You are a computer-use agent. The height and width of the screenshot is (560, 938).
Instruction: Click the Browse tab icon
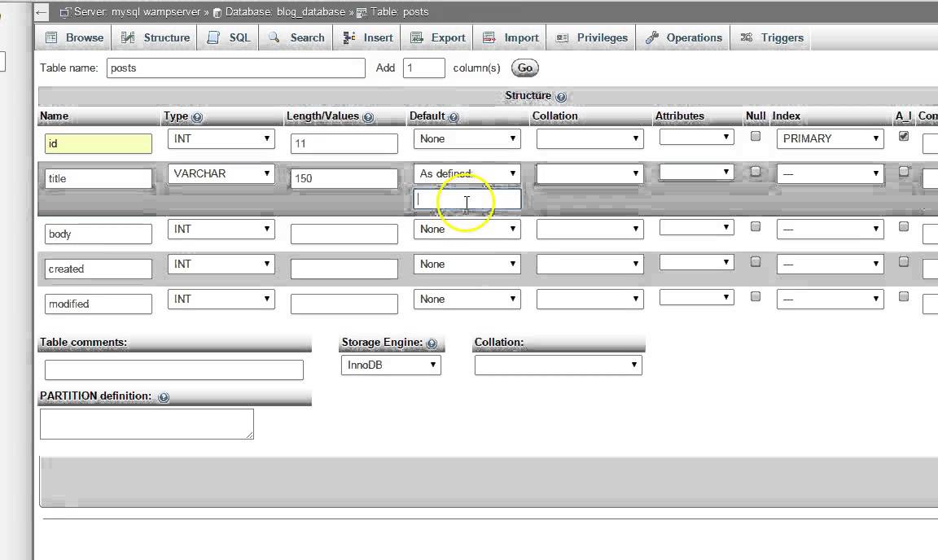click(51, 37)
